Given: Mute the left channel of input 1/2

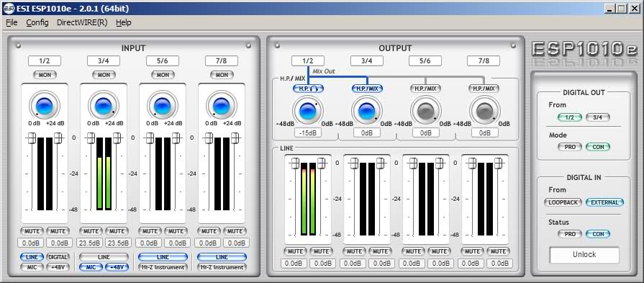Looking at the screenshot, I should [x=32, y=231].
